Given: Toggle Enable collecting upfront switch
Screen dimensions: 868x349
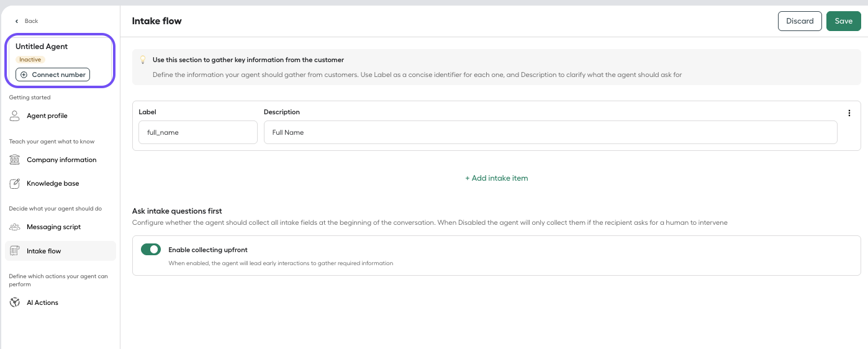Looking at the screenshot, I should [151, 250].
